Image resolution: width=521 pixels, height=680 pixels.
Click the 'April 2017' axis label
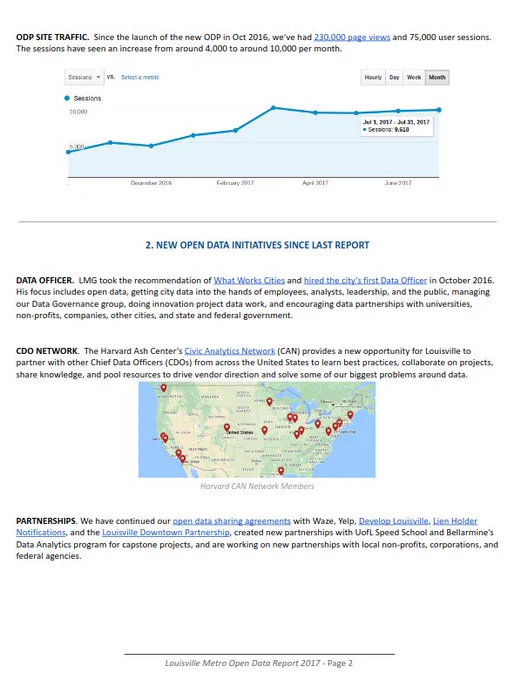coord(315,183)
